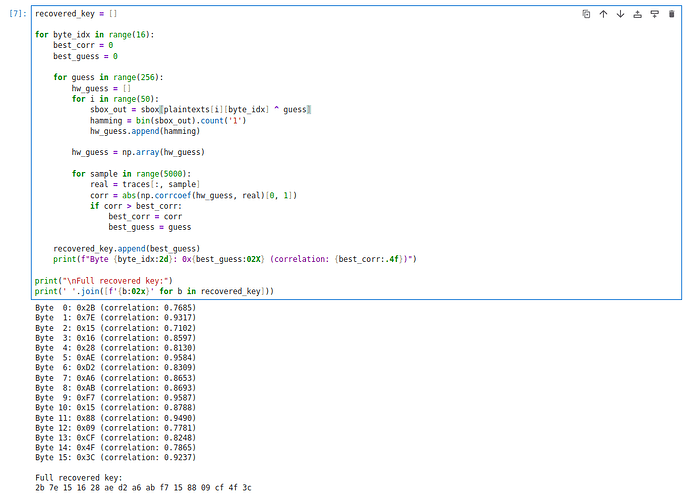This screenshot has height=495, width=690.
Task: Click the 'best_guess = guess' code line
Action: click(x=150, y=227)
